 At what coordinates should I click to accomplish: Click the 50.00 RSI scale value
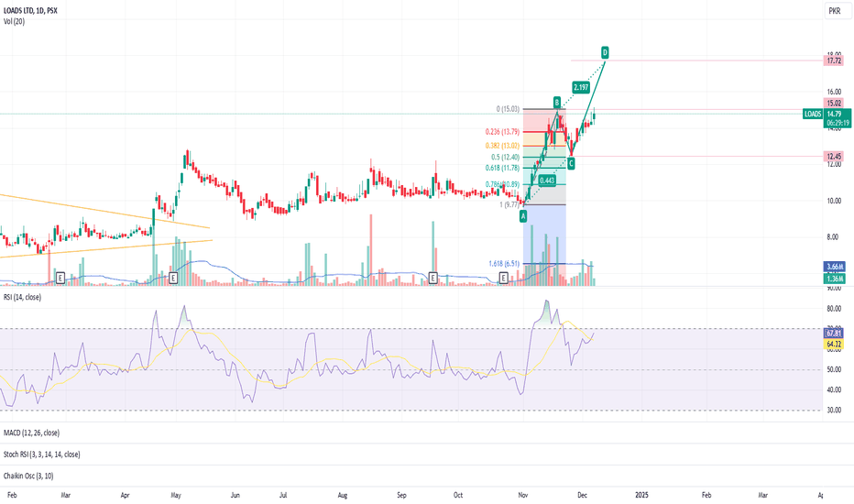pos(834,369)
